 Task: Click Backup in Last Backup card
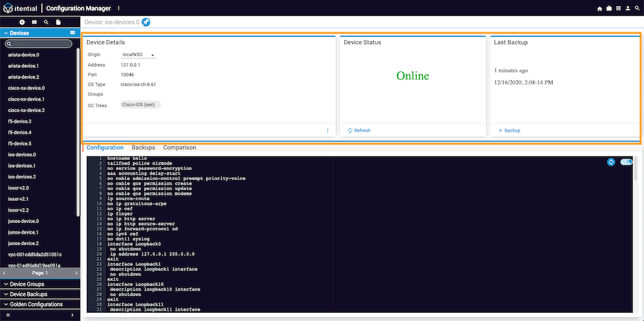point(509,130)
